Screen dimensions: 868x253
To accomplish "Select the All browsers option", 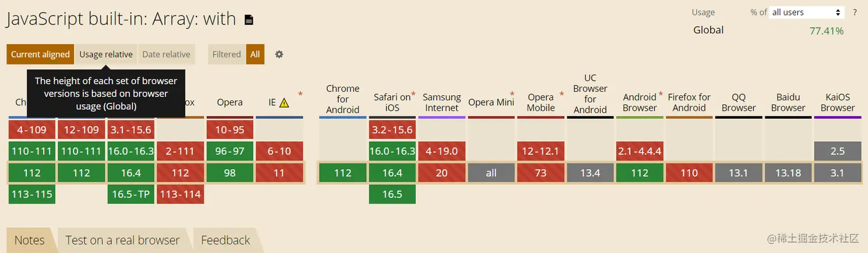I will pyautogui.click(x=255, y=55).
